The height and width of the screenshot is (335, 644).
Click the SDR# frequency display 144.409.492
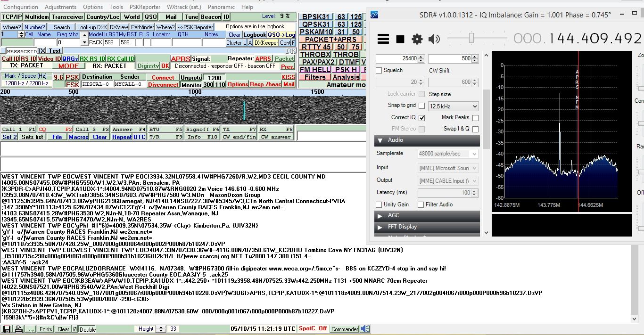point(578,38)
